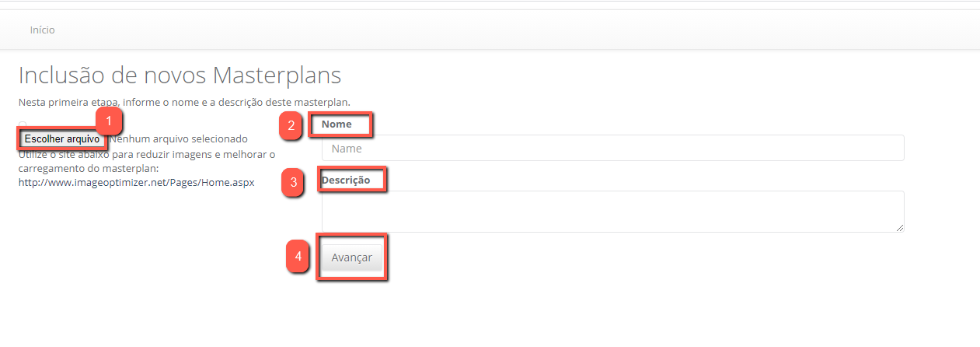Click the Escolher arquivo file button
The width and height of the screenshot is (980, 347).
point(61,139)
